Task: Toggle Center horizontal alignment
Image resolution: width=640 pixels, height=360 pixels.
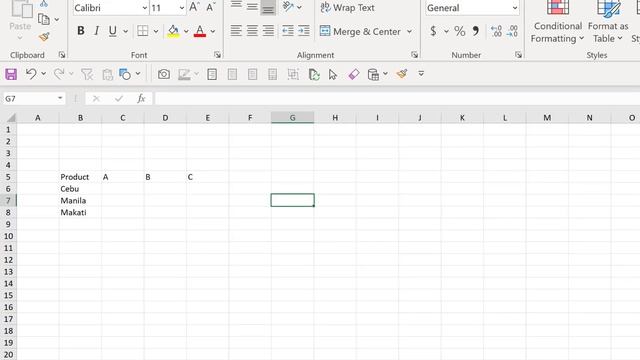Action: 252,31
